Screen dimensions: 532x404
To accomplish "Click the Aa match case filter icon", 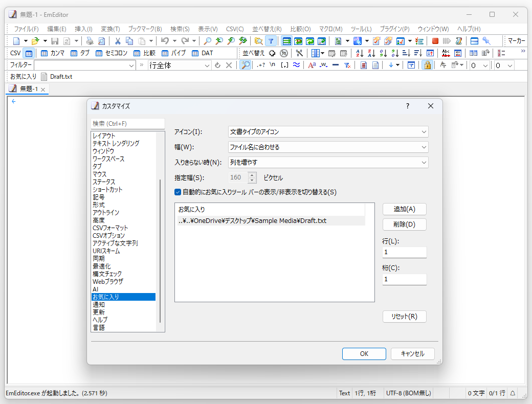I will point(311,65).
